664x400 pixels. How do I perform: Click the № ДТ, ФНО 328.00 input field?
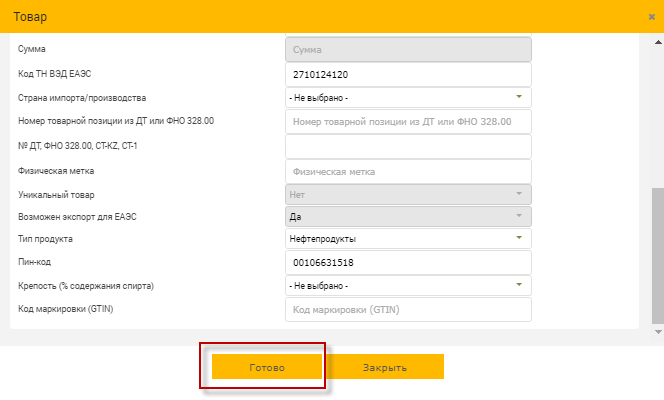point(408,146)
